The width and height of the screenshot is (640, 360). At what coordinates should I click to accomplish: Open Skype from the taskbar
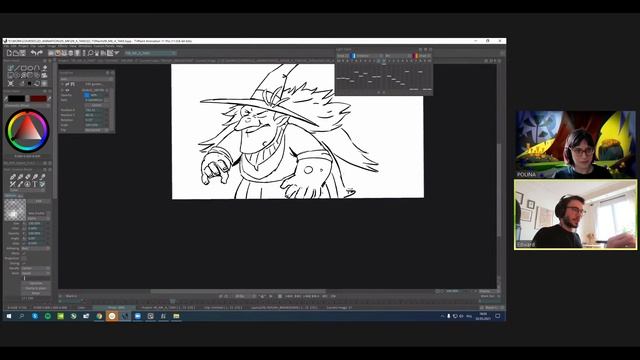35,316
